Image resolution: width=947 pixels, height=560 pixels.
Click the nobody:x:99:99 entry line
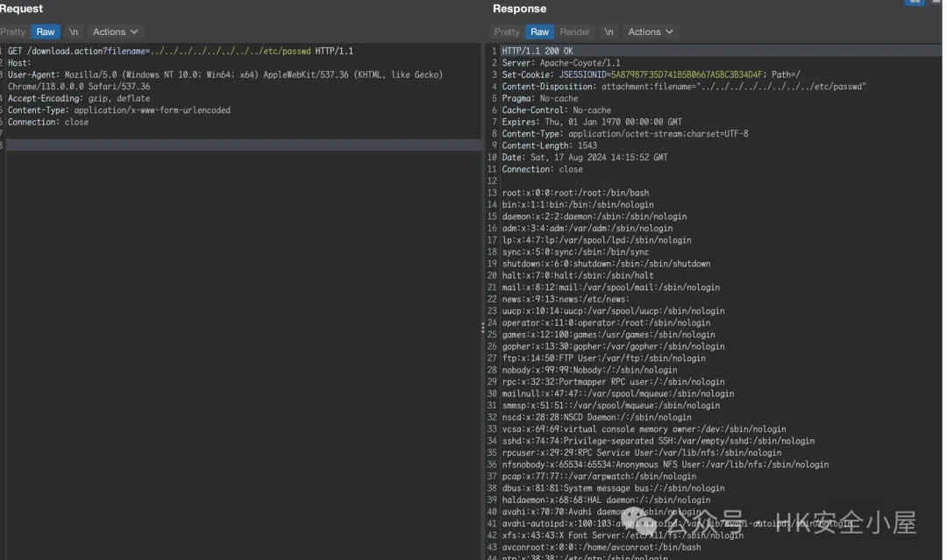(589, 371)
